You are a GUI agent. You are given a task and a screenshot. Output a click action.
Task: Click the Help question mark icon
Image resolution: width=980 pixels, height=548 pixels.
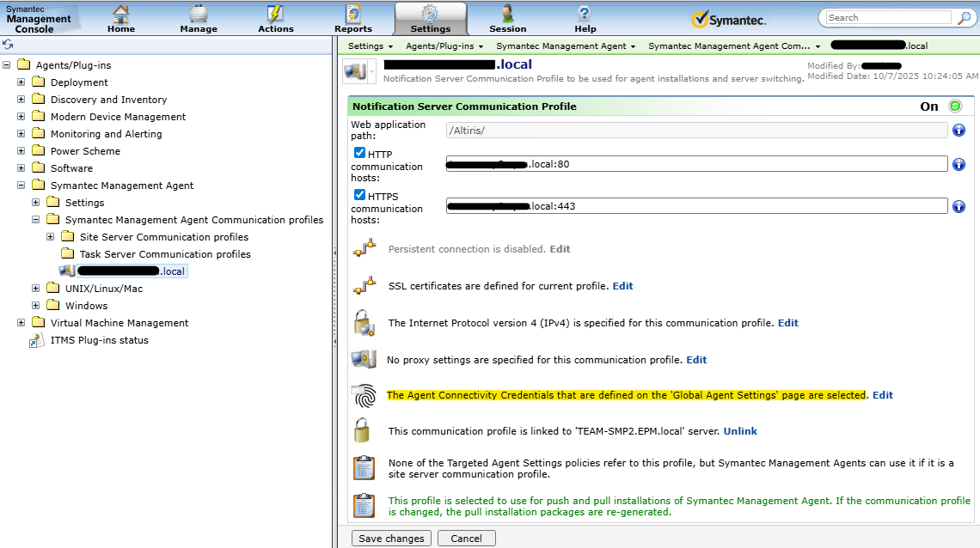(x=585, y=14)
